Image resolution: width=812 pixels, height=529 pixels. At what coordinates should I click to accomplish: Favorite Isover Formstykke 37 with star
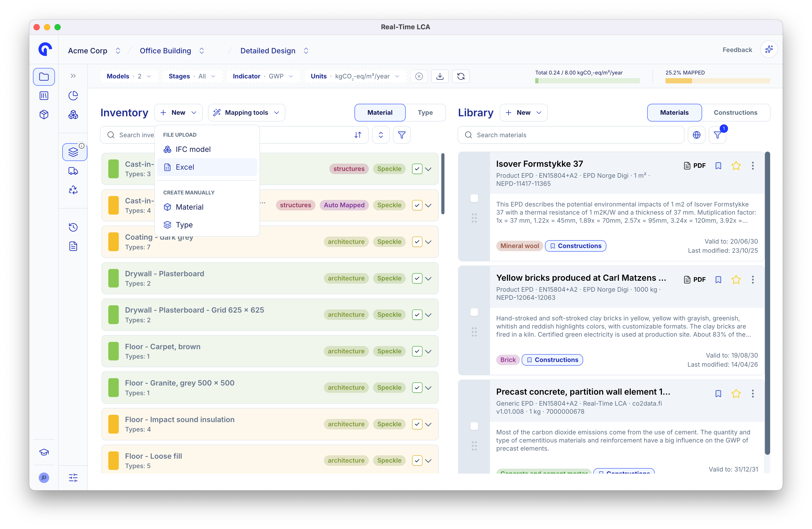click(x=736, y=166)
